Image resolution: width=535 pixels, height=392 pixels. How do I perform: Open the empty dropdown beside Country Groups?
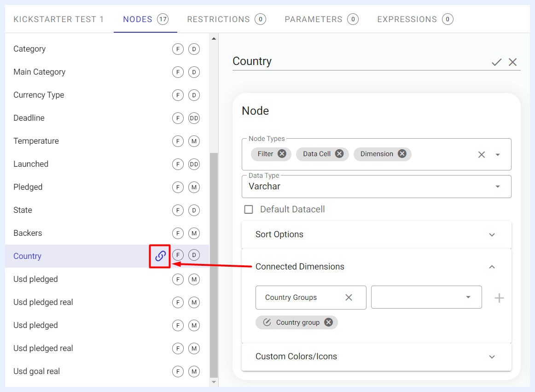[x=426, y=297]
